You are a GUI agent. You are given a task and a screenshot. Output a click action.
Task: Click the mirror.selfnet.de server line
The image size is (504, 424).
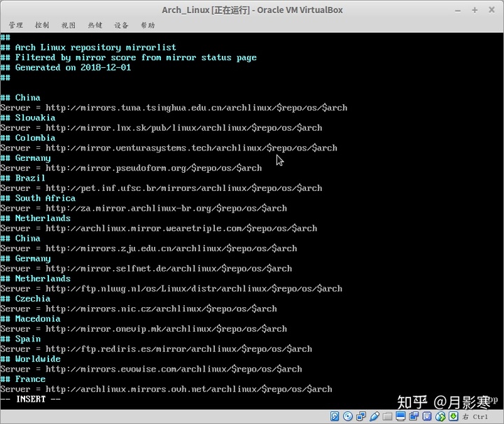click(x=146, y=269)
